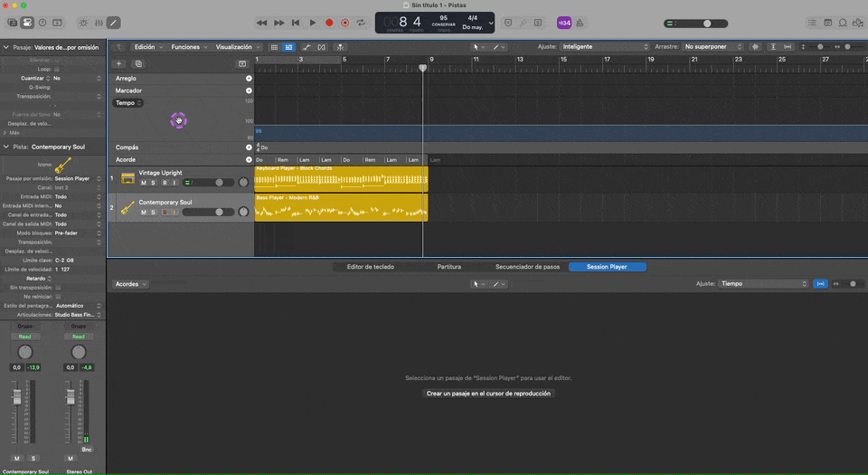Open the LCD display mode chevron
This screenshot has width=868, height=475.
490,23
